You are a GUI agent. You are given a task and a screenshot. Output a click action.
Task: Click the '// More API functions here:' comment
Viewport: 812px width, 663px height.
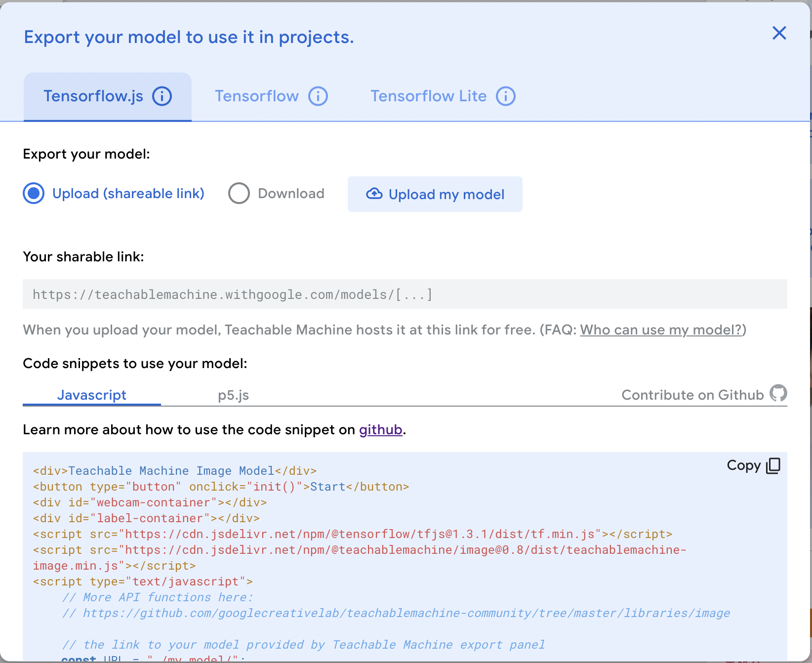[x=158, y=597]
